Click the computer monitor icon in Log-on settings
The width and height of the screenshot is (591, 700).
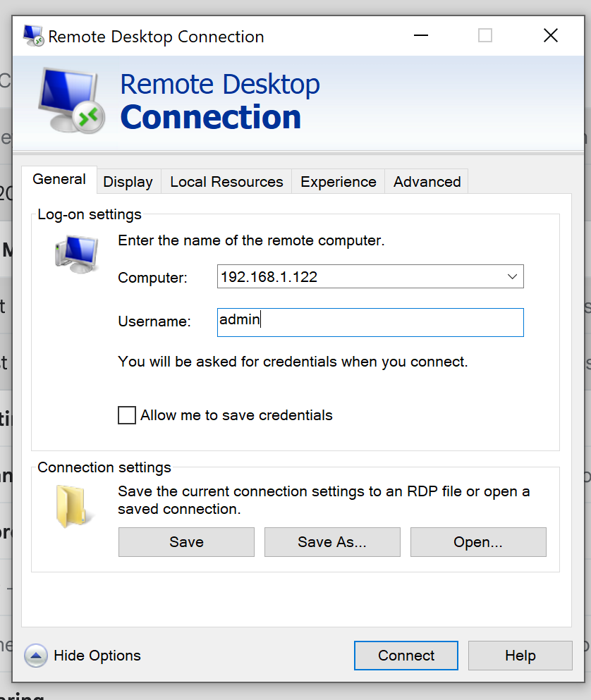point(76,252)
